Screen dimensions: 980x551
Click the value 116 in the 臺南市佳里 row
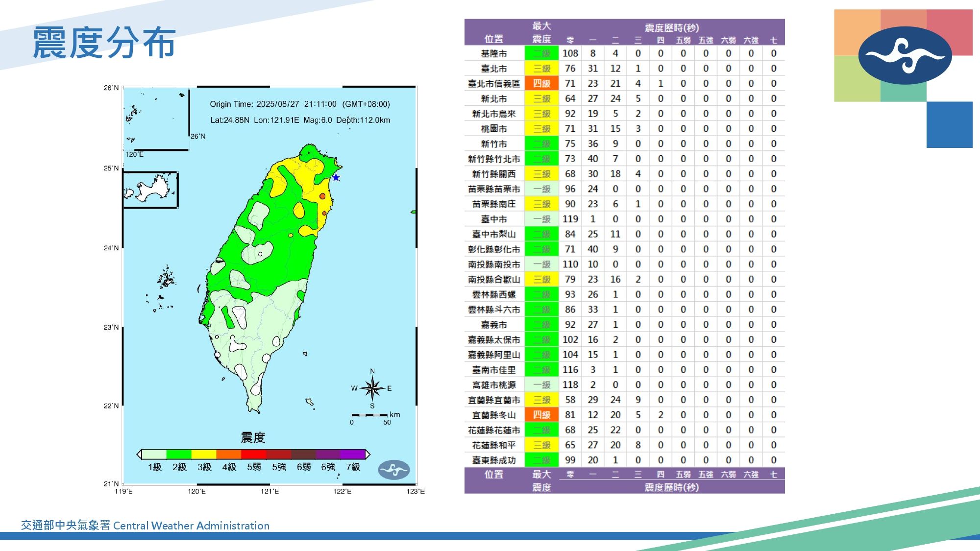[570, 370]
